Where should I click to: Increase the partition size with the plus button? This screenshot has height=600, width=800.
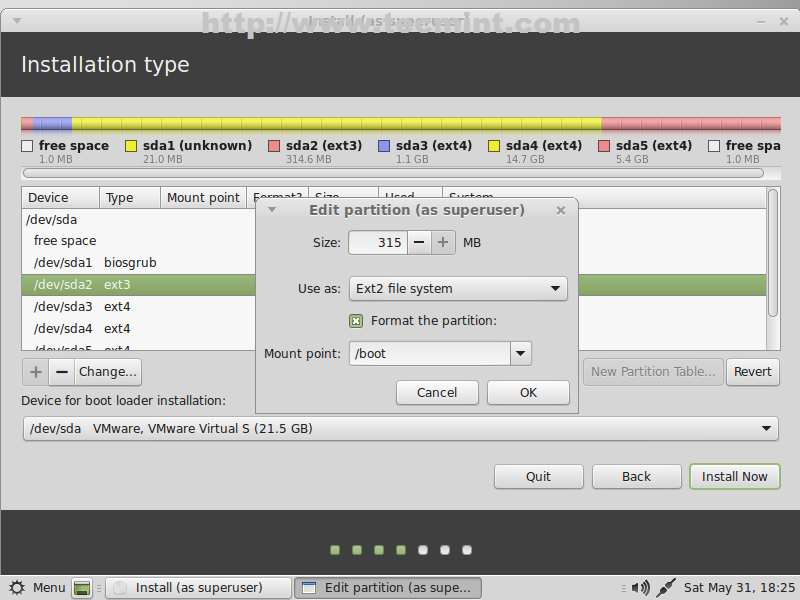443,243
